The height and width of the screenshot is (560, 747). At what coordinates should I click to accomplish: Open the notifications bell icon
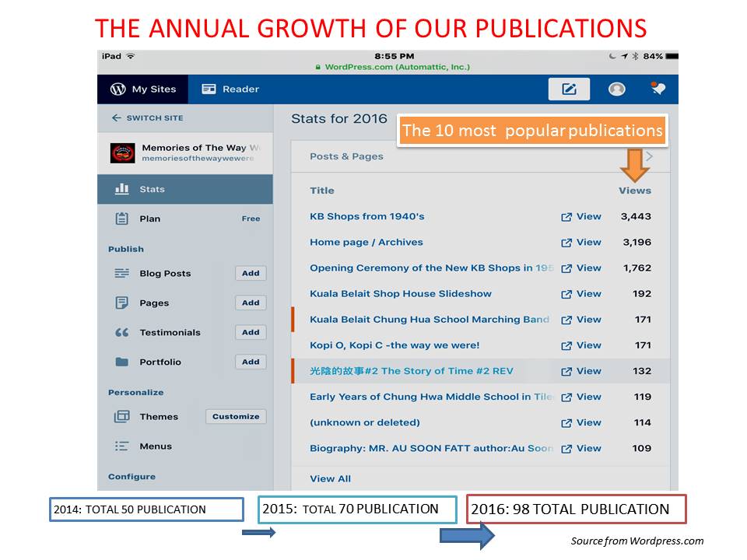click(658, 89)
